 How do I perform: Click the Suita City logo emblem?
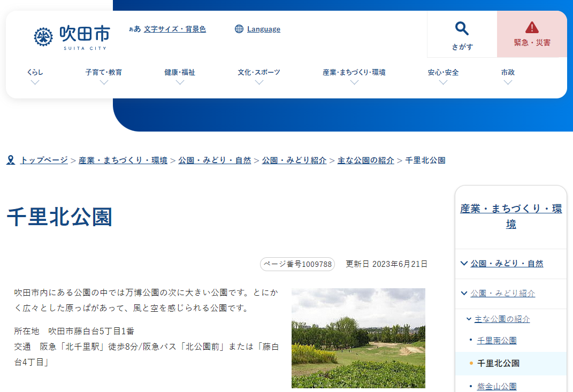[43, 36]
